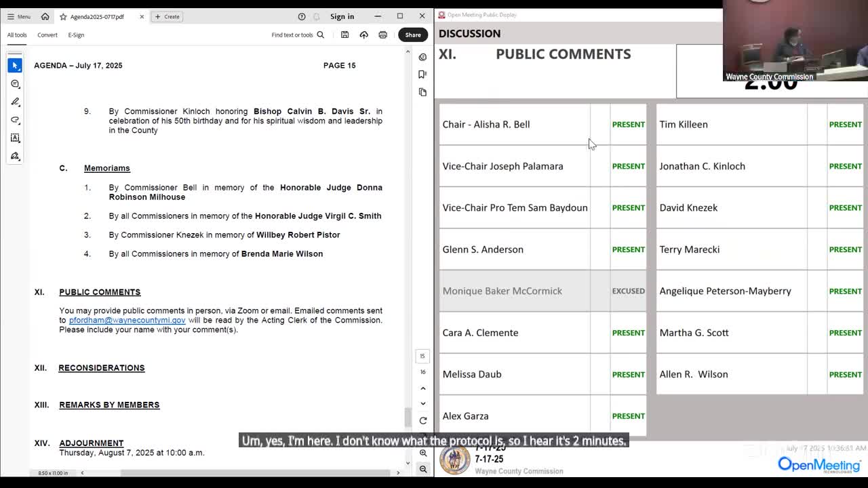
Task: Pick the highlighter pen tool
Action: (15, 102)
